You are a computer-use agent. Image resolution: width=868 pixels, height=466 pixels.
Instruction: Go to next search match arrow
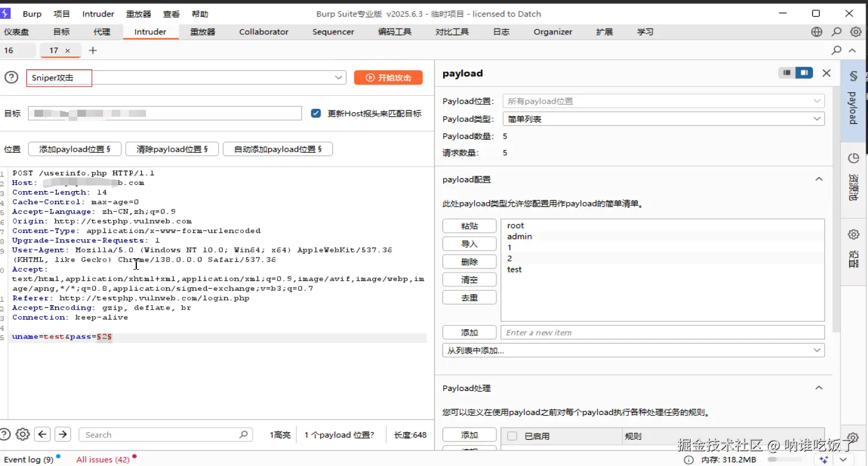[63, 435]
